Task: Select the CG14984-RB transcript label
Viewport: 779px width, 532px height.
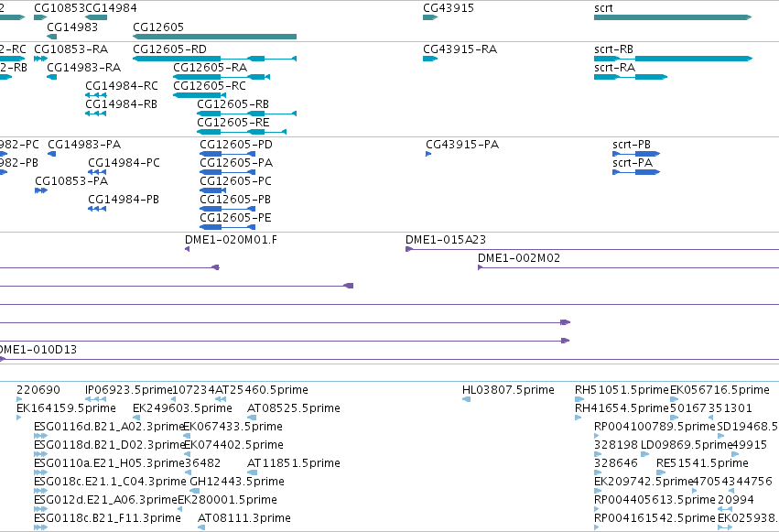Action: [x=121, y=104]
